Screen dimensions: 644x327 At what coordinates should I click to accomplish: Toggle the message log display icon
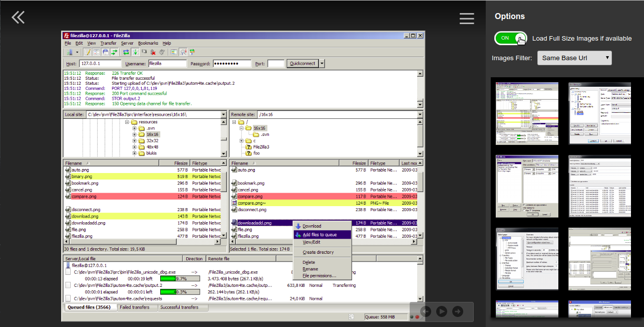point(88,52)
